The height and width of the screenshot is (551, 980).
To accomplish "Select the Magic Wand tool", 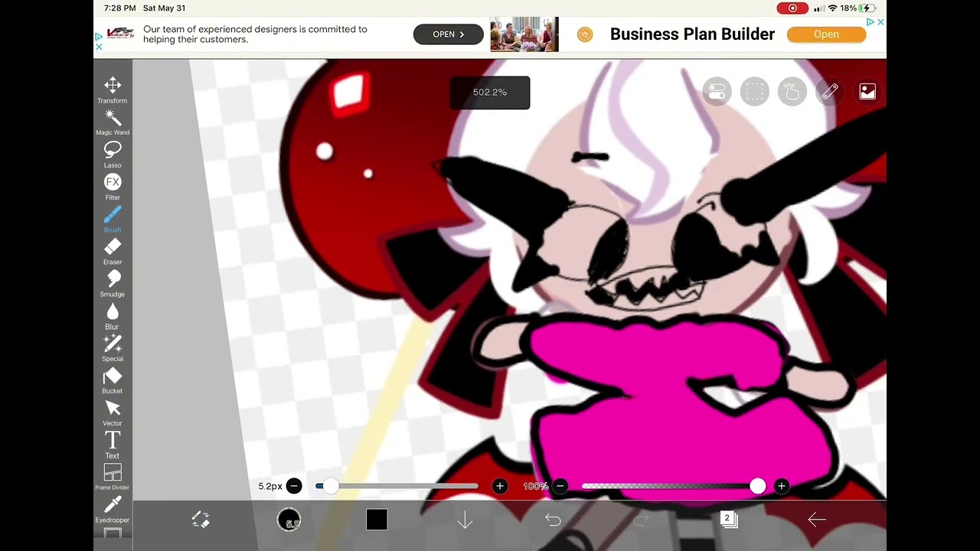I will tap(113, 122).
